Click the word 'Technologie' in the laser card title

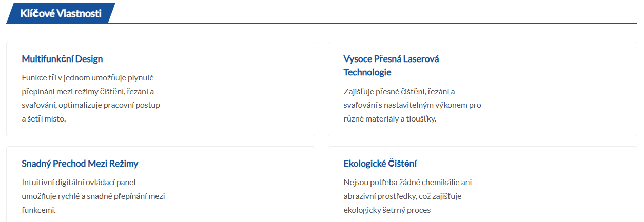click(367, 72)
